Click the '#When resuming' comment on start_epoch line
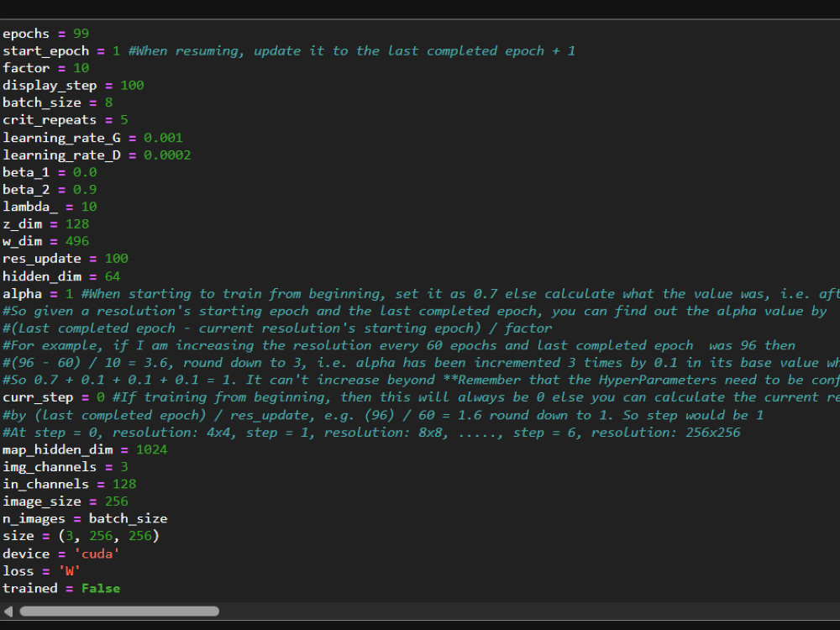840x630 pixels. click(352, 51)
